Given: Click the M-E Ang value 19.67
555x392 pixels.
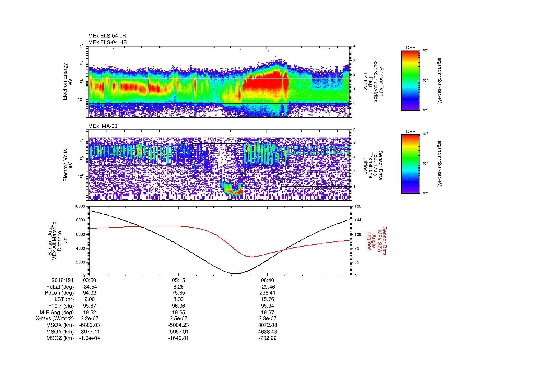Looking at the screenshot, I should (x=268, y=313).
